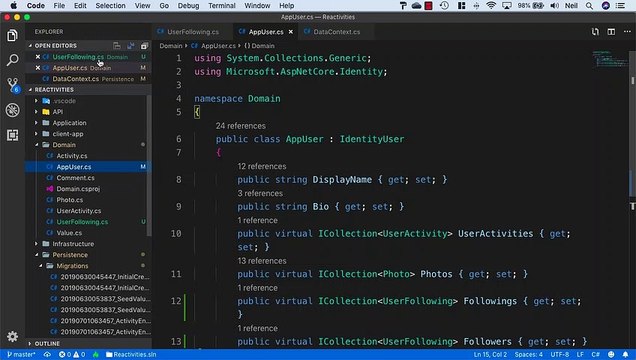
Task: Open the editor More Actions ellipsis
Action: tap(627, 32)
